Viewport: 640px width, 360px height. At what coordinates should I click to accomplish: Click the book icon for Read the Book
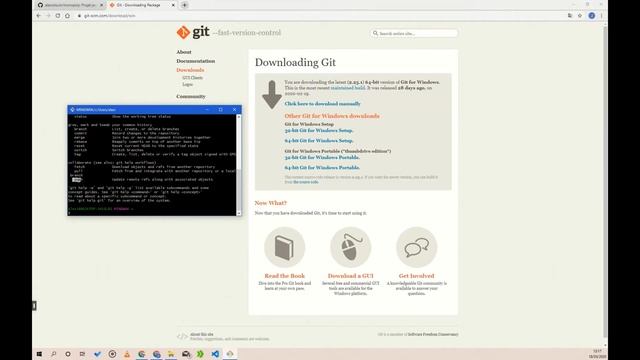tap(284, 247)
